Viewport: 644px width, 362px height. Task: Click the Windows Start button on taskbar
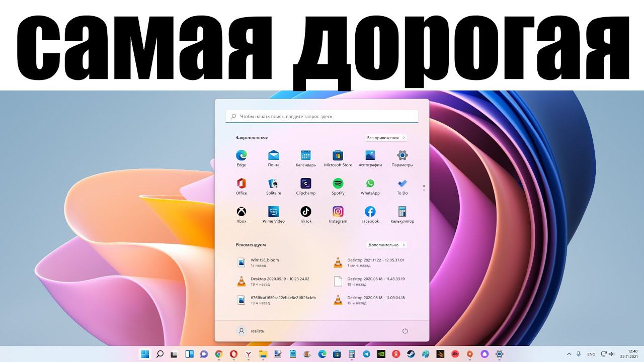click(145, 354)
